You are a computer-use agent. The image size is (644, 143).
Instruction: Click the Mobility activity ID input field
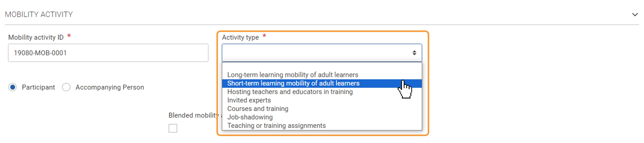[108, 53]
